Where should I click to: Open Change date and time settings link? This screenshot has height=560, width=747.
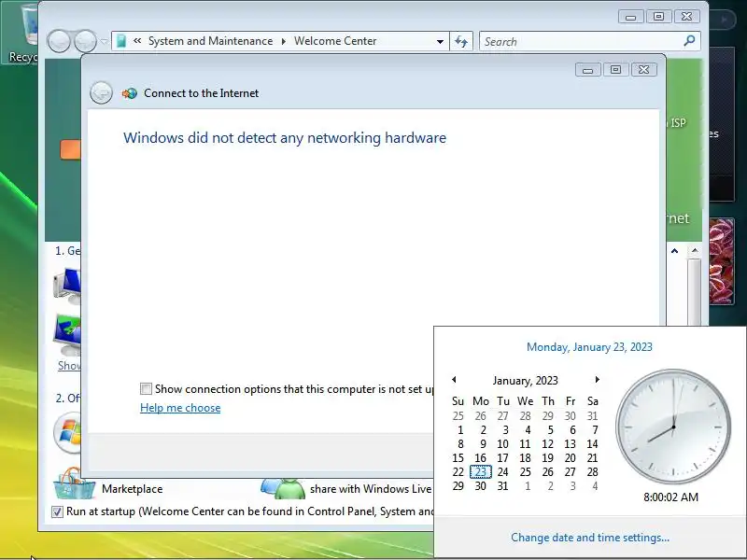point(590,538)
